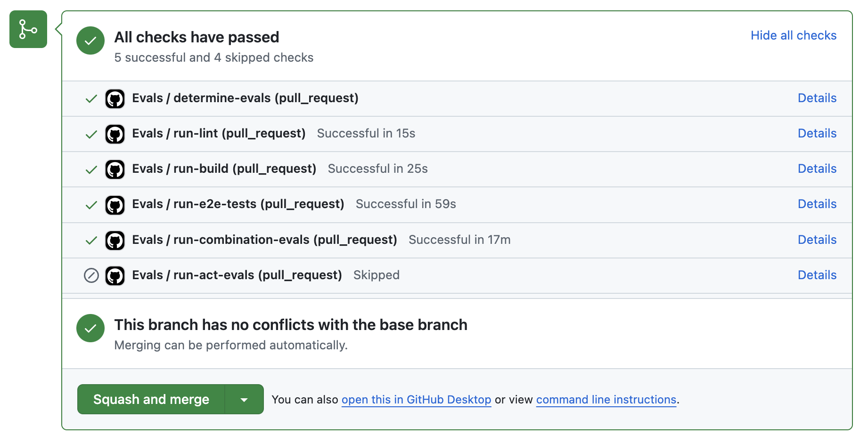Click the GitHub avatar beside run-e2e-tests check
Viewport: 868px width, 435px height.
pos(115,205)
